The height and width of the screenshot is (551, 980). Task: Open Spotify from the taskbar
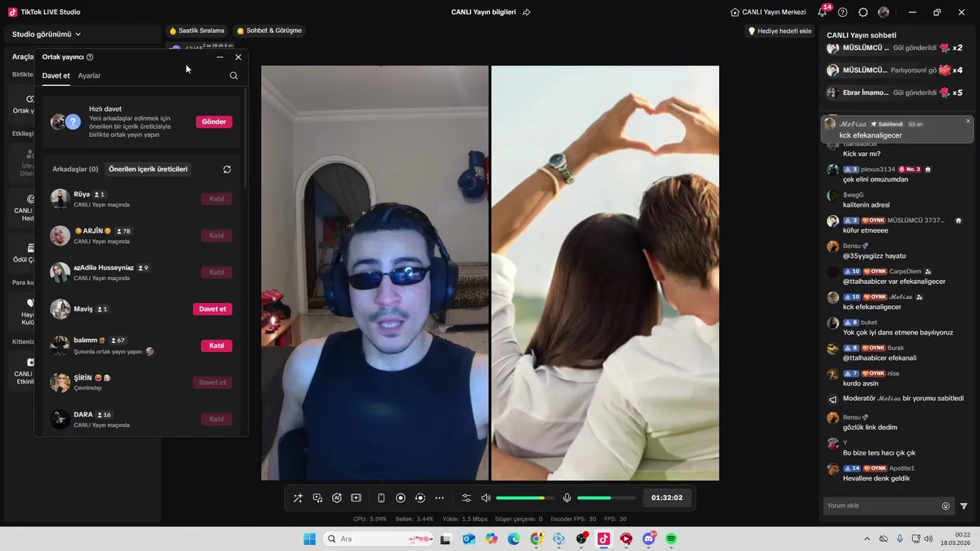click(x=671, y=539)
